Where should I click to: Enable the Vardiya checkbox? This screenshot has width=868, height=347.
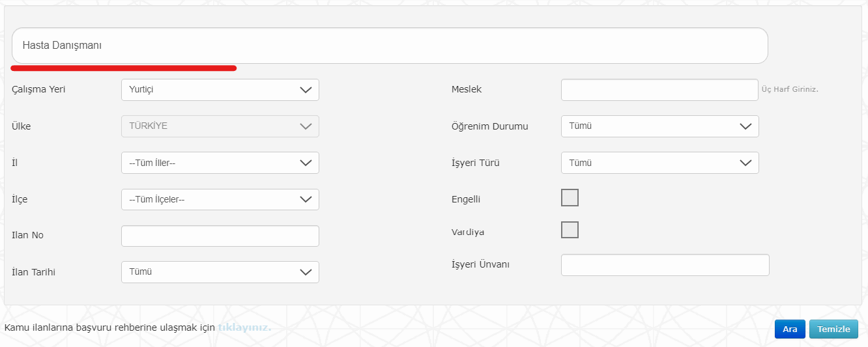click(x=570, y=230)
